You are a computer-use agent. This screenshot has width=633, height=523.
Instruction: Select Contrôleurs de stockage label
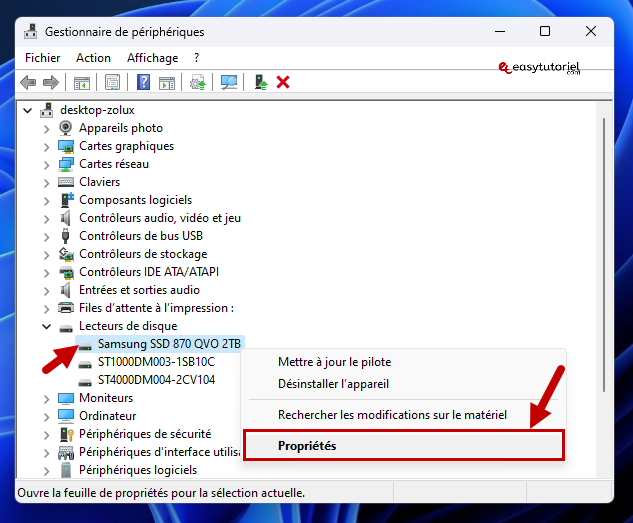[x=143, y=254]
